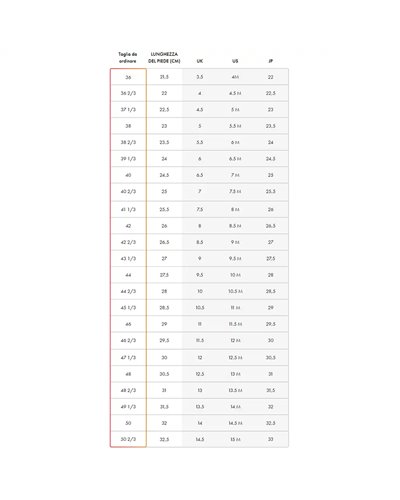Screen dimensions: 400x500
Task: Click the UK column header
Action: pos(200,61)
